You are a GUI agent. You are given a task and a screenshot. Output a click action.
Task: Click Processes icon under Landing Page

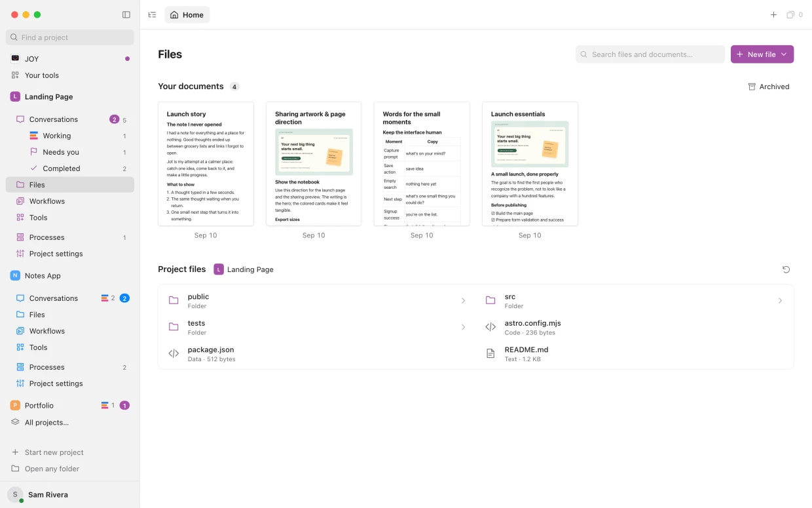pos(20,237)
